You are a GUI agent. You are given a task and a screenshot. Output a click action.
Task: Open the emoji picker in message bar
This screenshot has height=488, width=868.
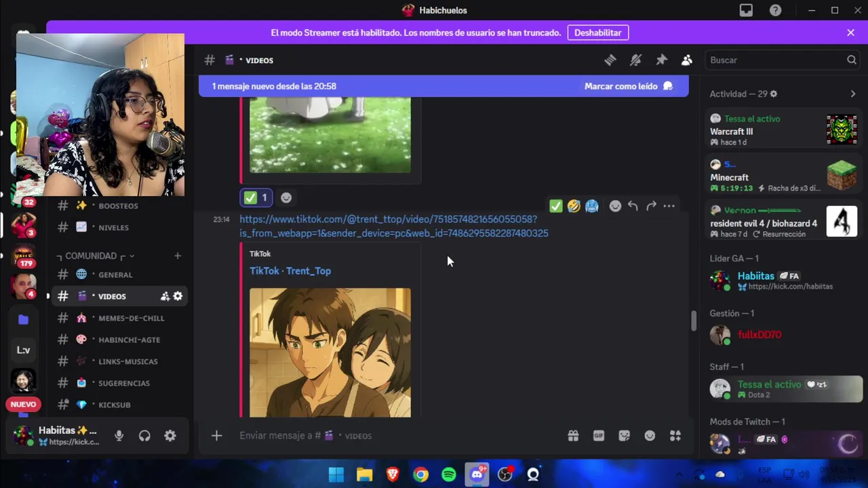pos(650,436)
